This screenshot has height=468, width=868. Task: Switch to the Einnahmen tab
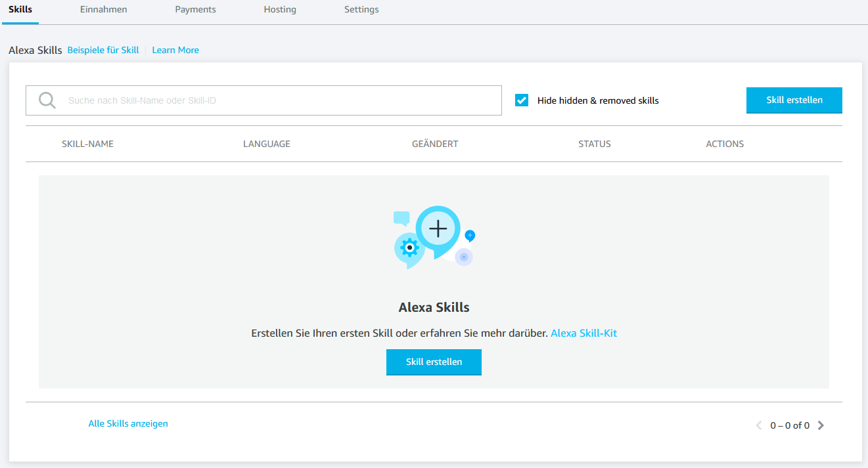pyautogui.click(x=104, y=10)
